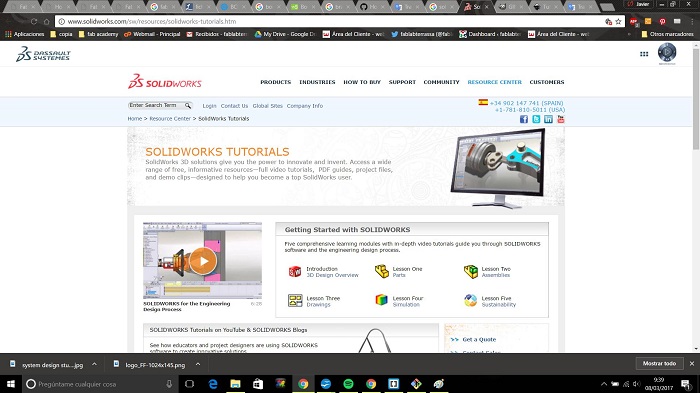The image size is (700, 393).
Task: Go to Resource Center breadcrumb link
Action: [170, 119]
